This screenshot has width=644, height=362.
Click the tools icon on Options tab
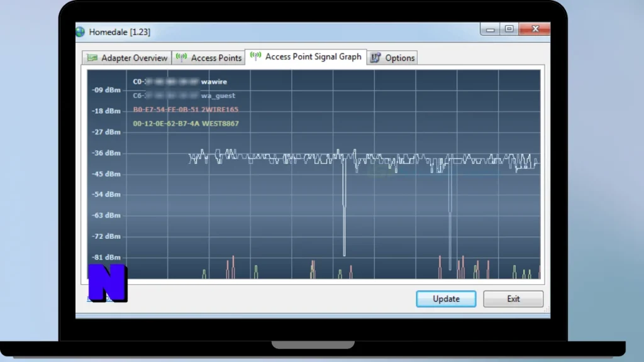point(375,57)
